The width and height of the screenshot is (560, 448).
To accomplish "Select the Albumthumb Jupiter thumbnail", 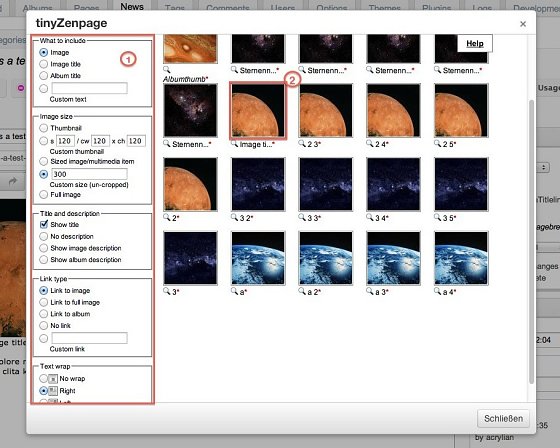I will pyautogui.click(x=190, y=49).
